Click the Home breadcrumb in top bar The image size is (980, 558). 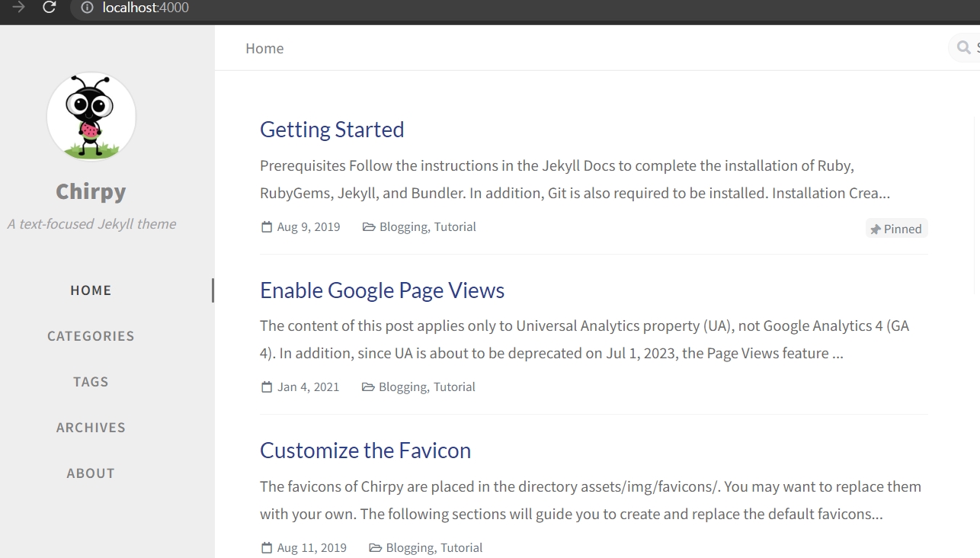[x=264, y=48]
